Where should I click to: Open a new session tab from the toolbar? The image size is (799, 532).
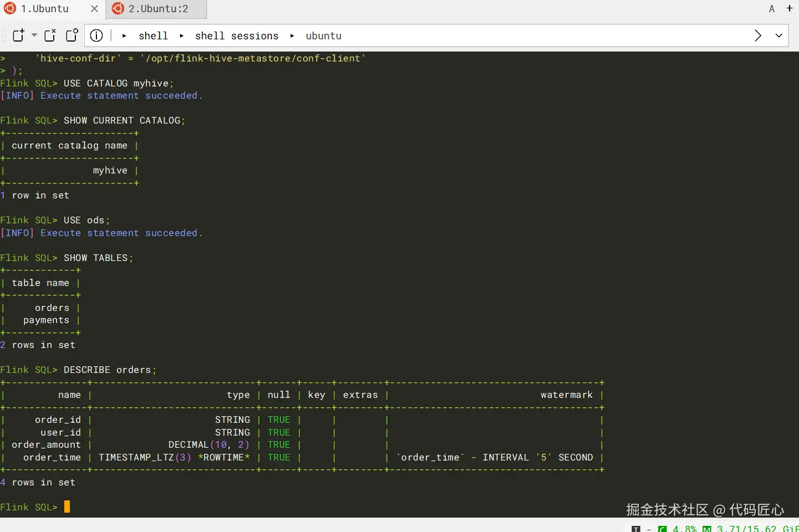coord(18,35)
